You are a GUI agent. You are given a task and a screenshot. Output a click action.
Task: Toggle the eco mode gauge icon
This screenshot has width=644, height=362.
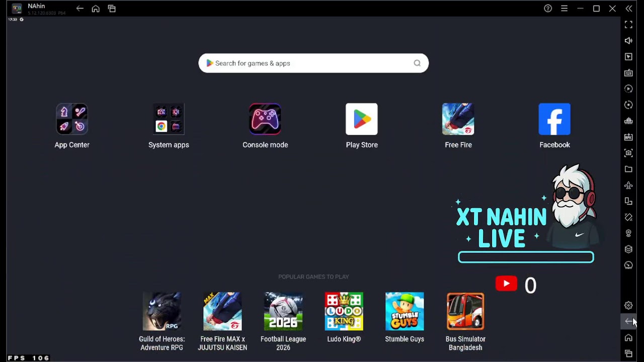(628, 265)
